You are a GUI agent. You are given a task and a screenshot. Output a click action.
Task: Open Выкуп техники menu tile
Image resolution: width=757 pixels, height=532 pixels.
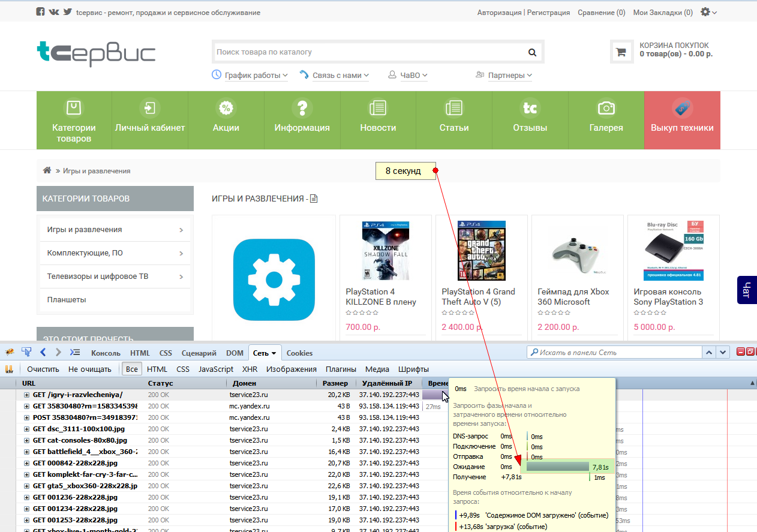682,121
